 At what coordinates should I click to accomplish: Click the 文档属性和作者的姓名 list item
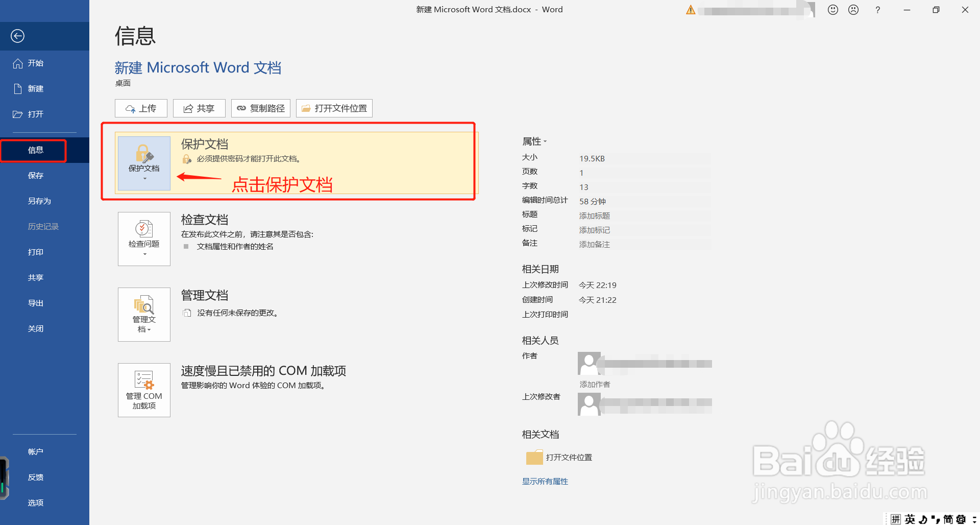pyautogui.click(x=235, y=247)
